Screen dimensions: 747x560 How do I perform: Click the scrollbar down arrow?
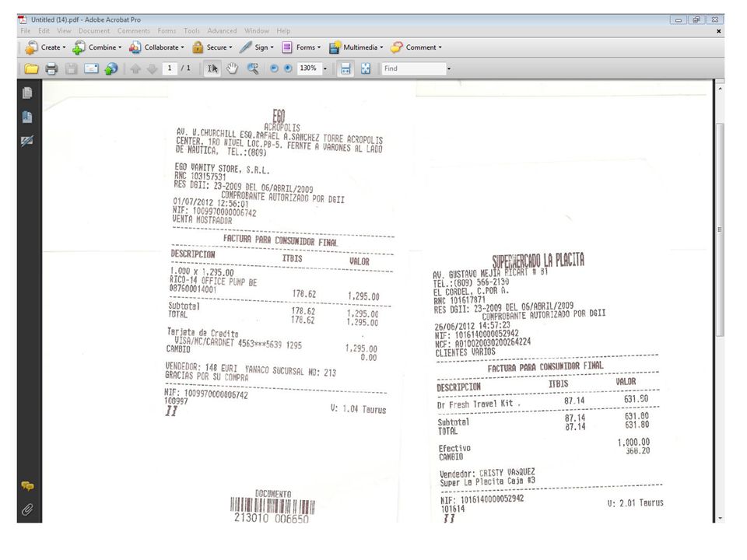pos(721,518)
